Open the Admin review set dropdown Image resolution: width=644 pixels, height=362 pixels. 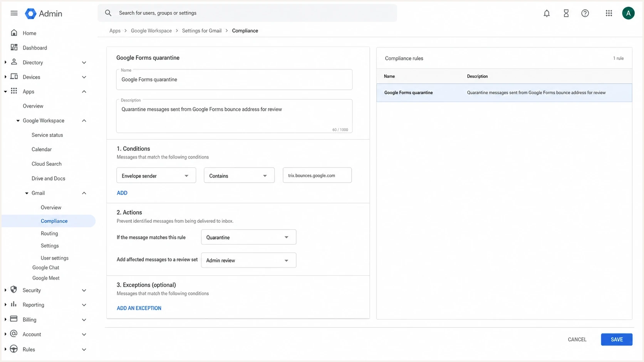tap(248, 260)
